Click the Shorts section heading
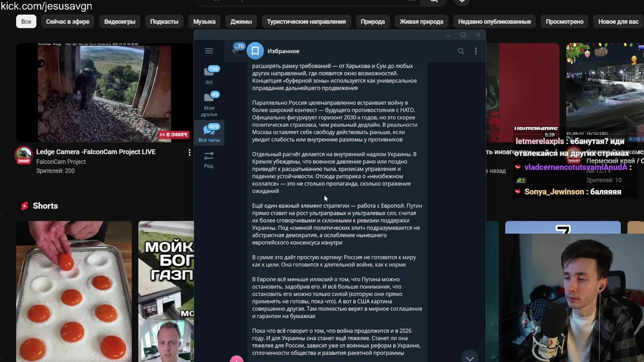This screenshot has width=644, height=362. 45,206
